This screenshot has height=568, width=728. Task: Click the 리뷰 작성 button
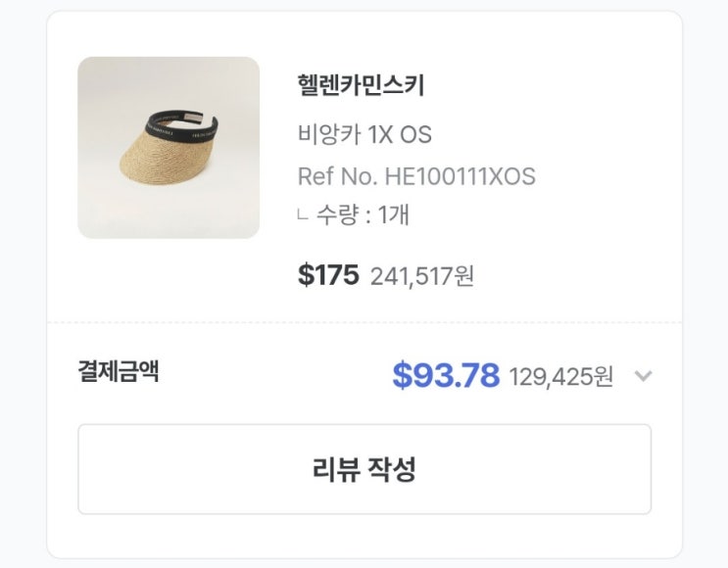[x=364, y=469]
